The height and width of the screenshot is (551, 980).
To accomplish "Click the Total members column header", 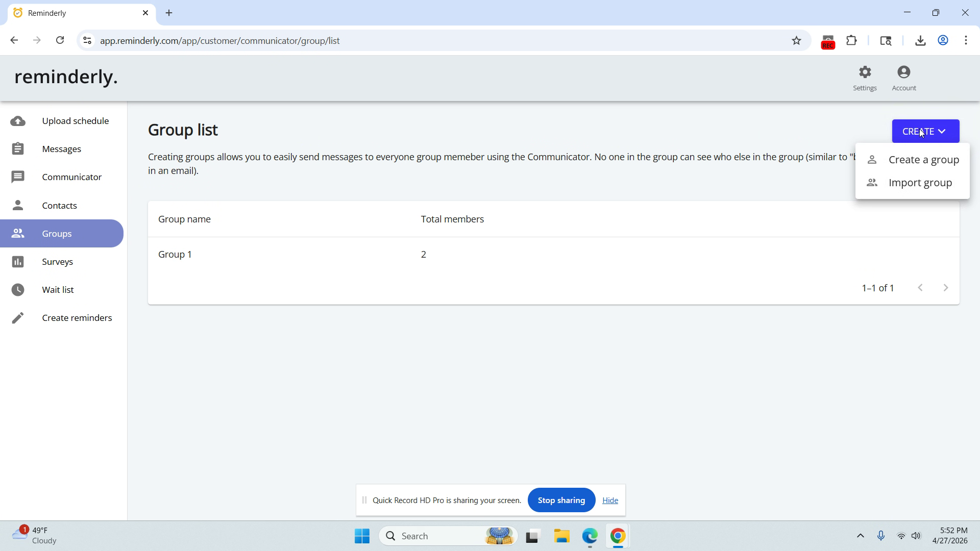I will coord(452,219).
